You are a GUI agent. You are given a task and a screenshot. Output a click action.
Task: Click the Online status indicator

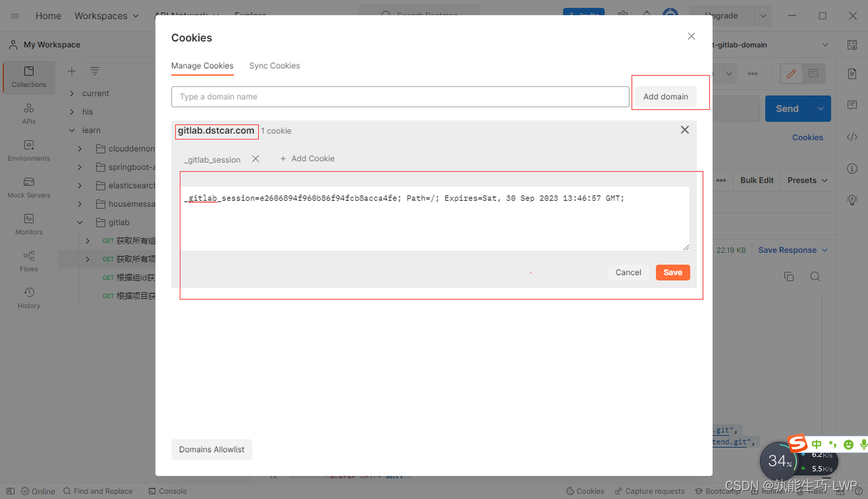(x=37, y=492)
